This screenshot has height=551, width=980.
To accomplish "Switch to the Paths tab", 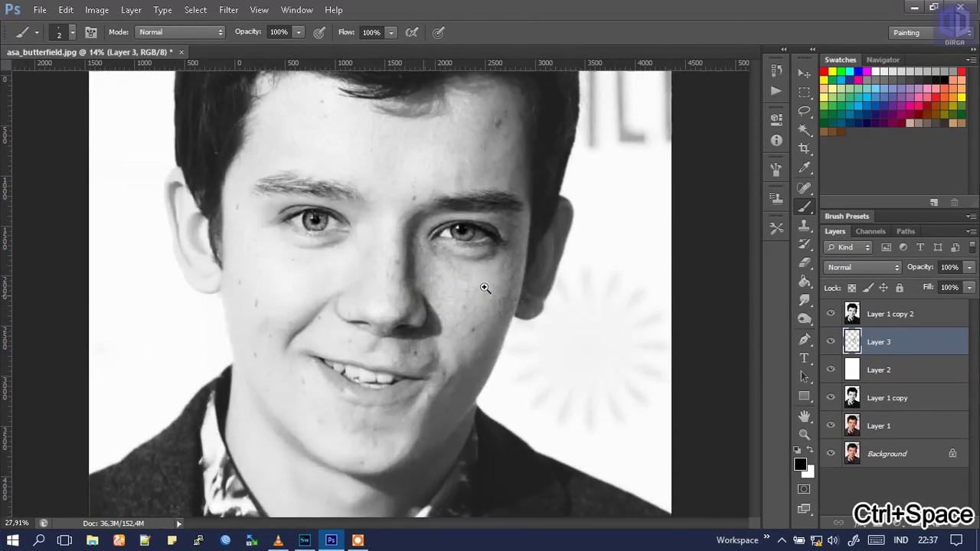I will point(906,231).
